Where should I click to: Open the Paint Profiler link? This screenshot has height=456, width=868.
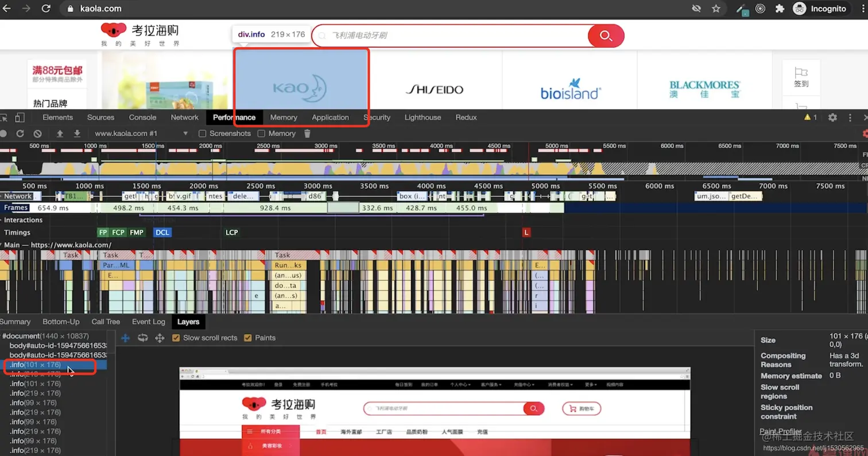[x=781, y=431]
